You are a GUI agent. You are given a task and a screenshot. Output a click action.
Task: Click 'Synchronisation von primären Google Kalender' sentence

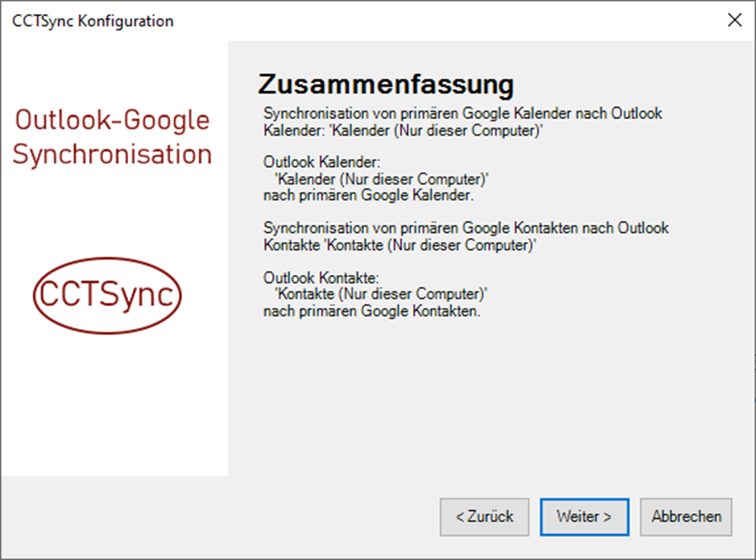coord(463,121)
